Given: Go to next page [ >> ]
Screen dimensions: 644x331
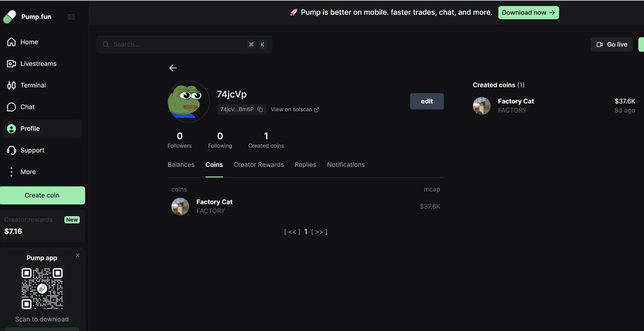Looking at the screenshot, I should point(319,232).
